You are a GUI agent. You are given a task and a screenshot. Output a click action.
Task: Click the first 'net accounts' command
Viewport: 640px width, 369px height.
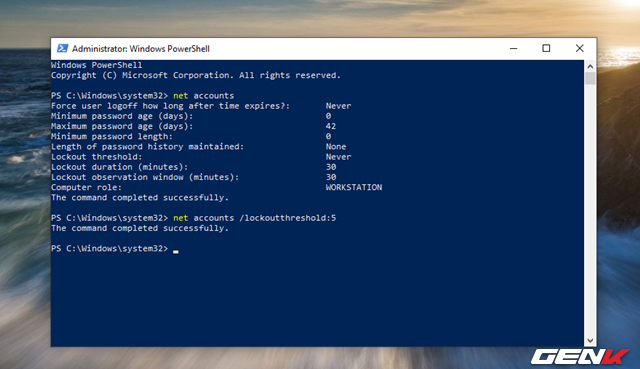coord(204,96)
